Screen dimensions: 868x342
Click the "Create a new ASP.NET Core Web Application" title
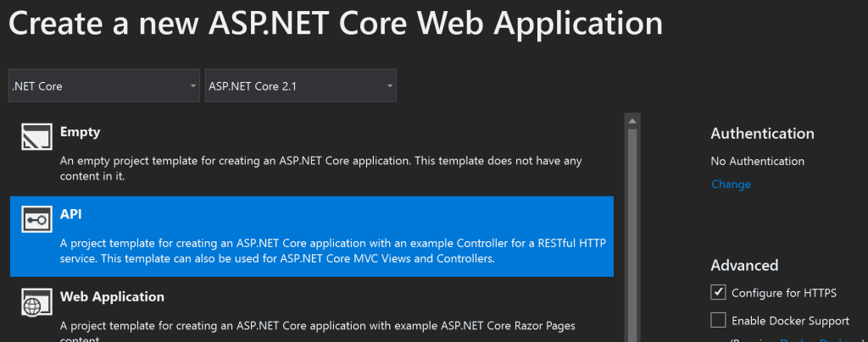(x=336, y=23)
